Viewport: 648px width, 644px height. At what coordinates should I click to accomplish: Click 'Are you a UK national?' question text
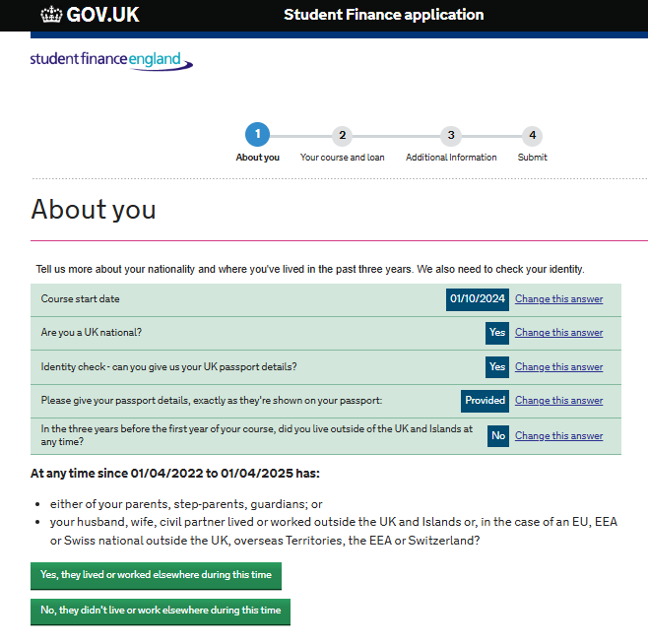click(x=91, y=332)
